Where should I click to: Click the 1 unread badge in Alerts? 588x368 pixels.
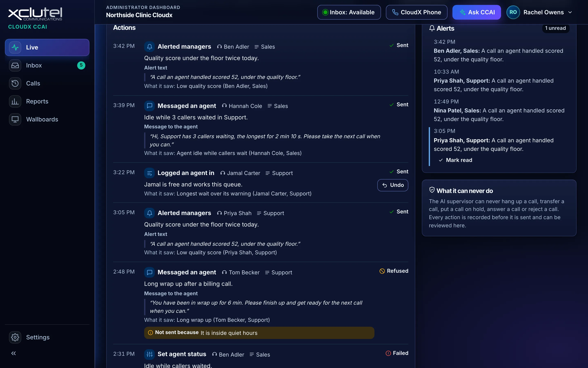(x=556, y=28)
